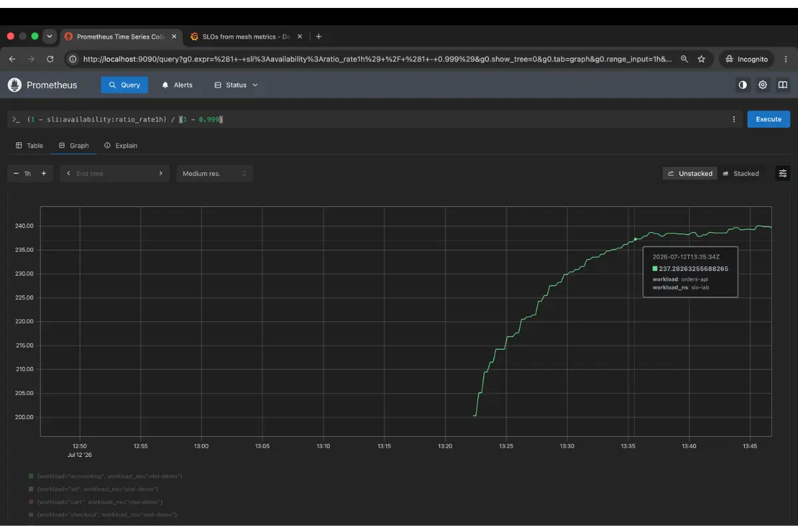Click the Incognito indicator button
This screenshot has width=798, height=532.
747,59
